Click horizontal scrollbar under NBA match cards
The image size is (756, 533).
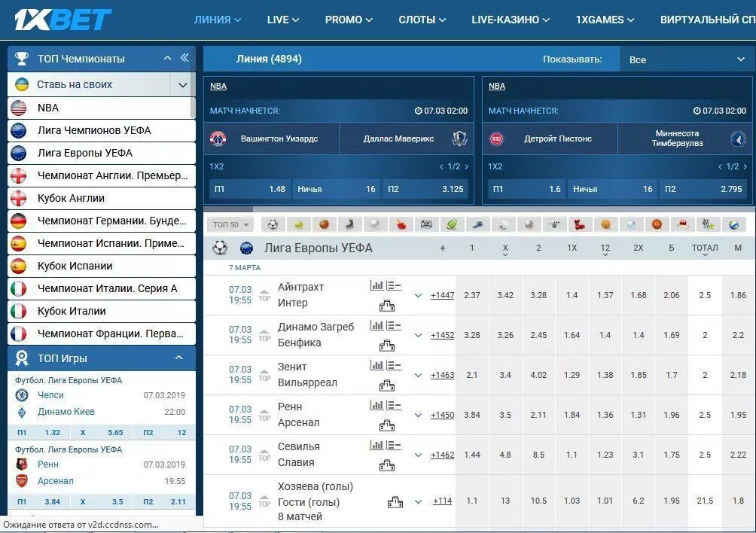229,209
